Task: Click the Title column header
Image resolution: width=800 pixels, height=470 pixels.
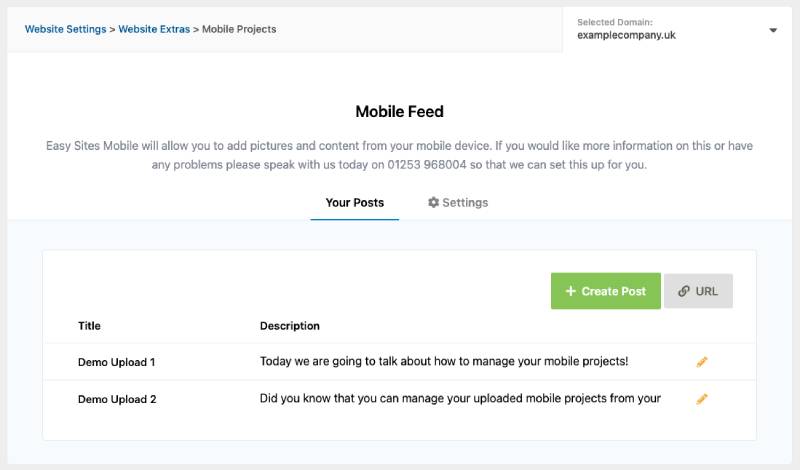Action: coord(89,326)
